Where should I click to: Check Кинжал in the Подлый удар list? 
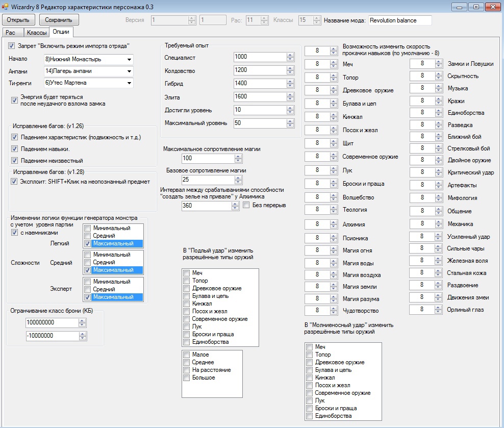[x=187, y=304]
